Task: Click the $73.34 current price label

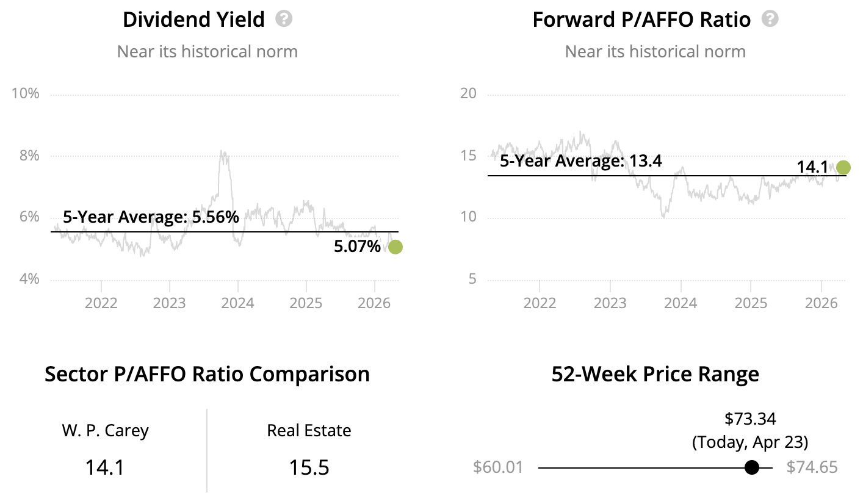Action: [x=750, y=419]
